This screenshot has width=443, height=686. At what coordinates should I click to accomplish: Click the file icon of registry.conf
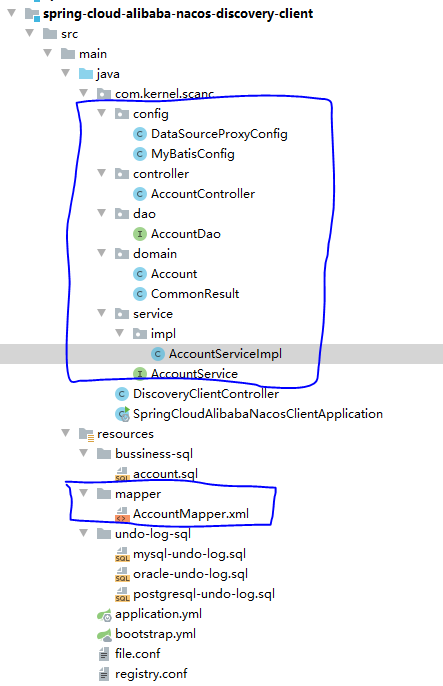point(104,674)
